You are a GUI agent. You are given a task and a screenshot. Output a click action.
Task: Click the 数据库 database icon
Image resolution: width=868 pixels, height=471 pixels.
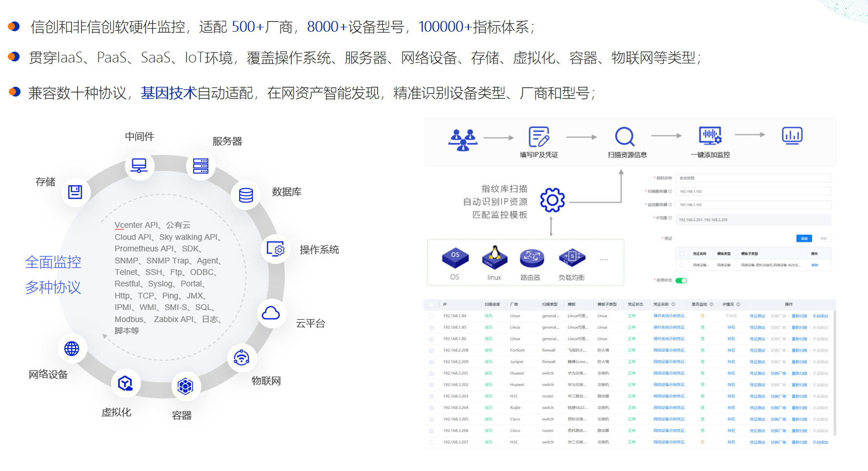pos(246,195)
